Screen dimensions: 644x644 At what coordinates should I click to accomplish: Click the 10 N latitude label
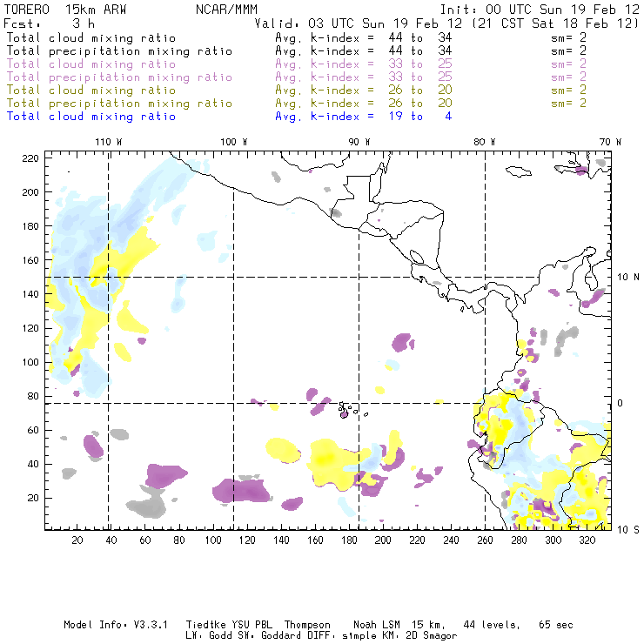[x=628, y=278]
